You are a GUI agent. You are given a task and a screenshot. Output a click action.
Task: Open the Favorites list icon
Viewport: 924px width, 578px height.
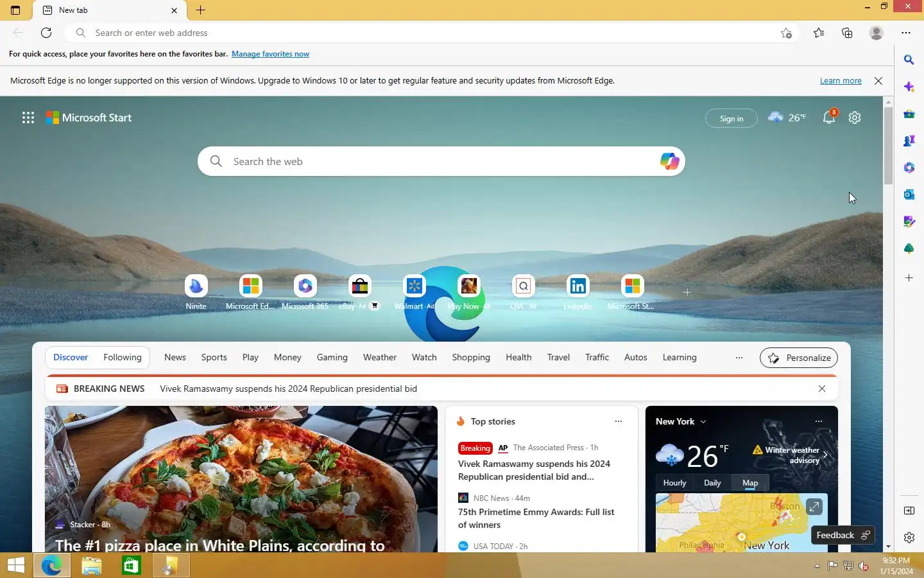pos(819,33)
